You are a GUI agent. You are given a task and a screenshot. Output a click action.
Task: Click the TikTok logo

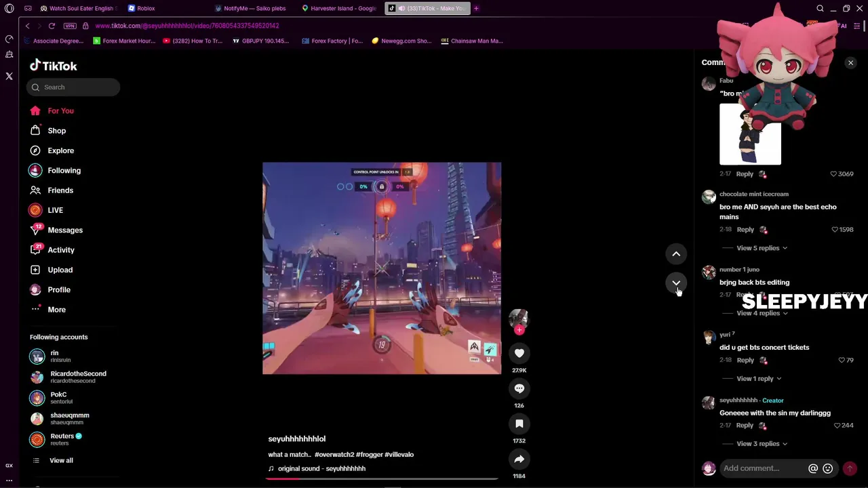[x=54, y=66]
